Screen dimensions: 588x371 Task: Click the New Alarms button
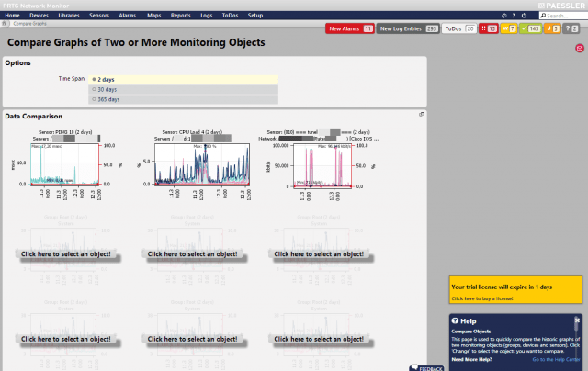[350, 29]
